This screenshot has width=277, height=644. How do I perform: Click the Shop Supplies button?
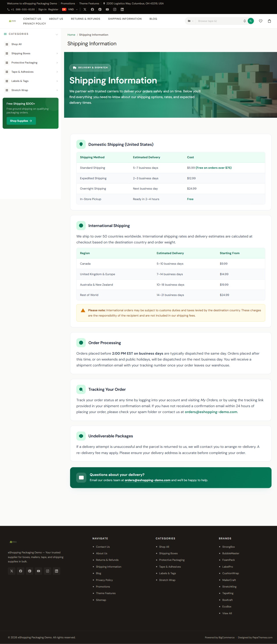[x=21, y=121]
